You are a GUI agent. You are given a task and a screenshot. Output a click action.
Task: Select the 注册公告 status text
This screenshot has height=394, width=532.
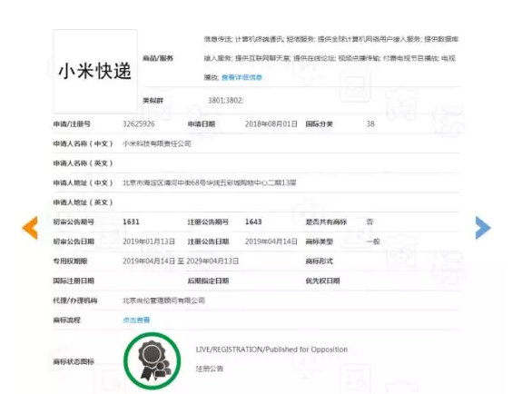point(210,369)
